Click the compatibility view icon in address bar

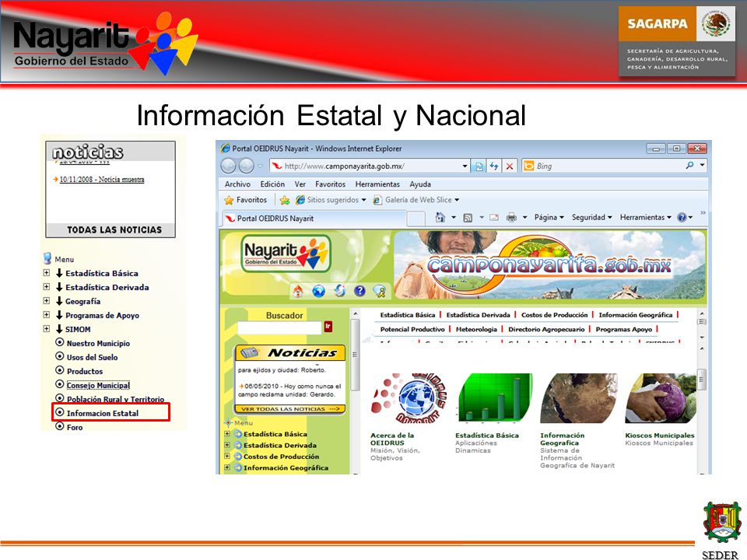tap(479, 166)
